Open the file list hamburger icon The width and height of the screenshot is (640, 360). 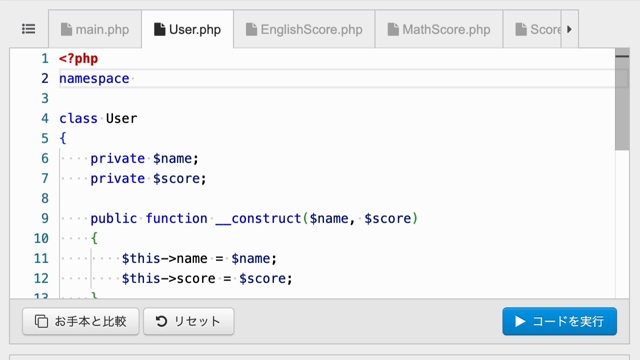(29, 29)
